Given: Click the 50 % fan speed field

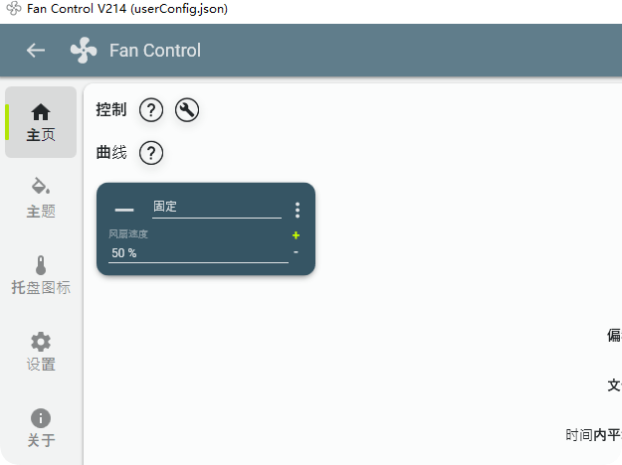Looking at the screenshot, I should [x=198, y=253].
